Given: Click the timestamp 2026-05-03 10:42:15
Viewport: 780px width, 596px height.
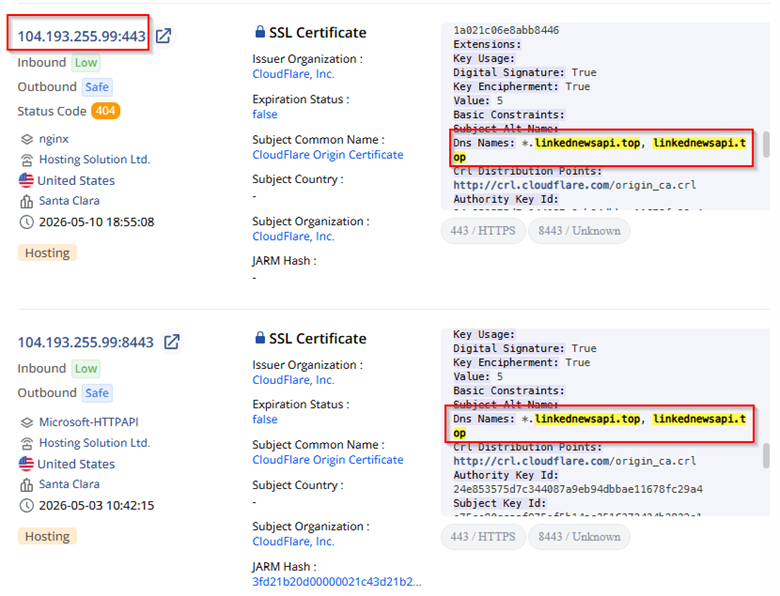Looking at the screenshot, I should 97,505.
